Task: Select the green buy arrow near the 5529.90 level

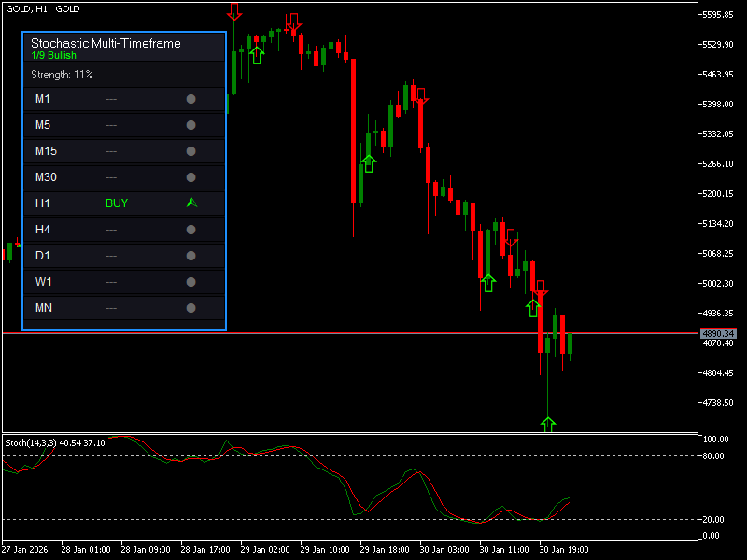Action: pos(257,56)
